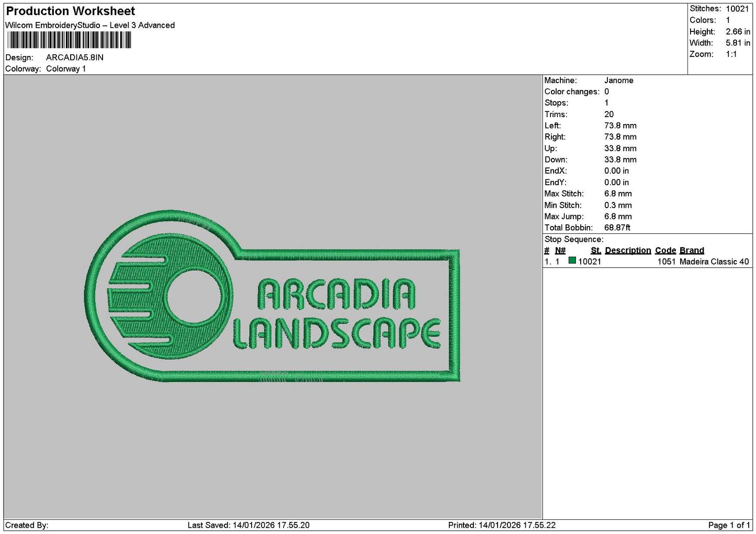Click the 'Stop Sequence:' label

point(574,240)
